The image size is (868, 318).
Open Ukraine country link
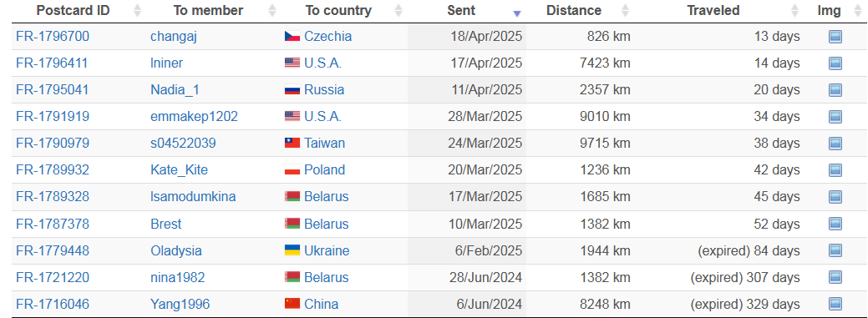click(327, 250)
